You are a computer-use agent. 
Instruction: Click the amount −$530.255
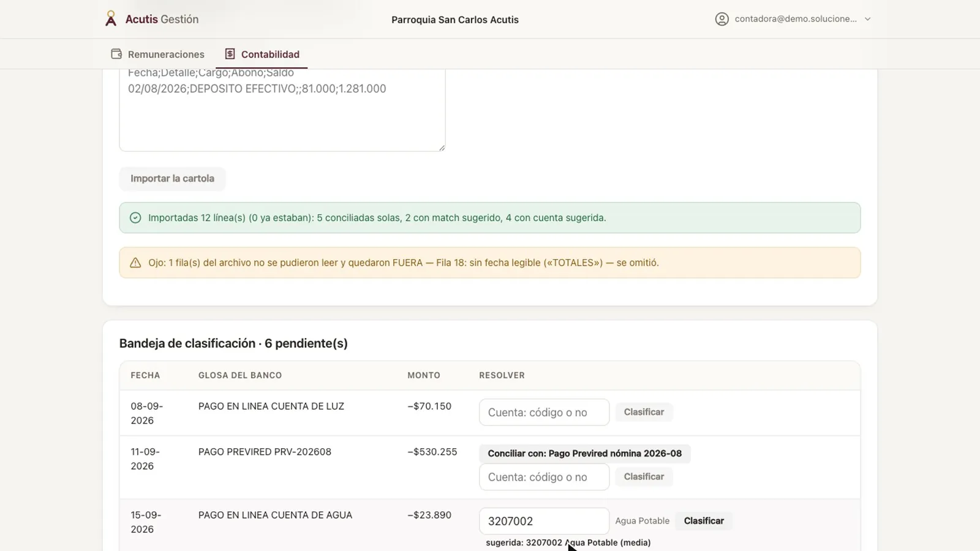click(432, 452)
